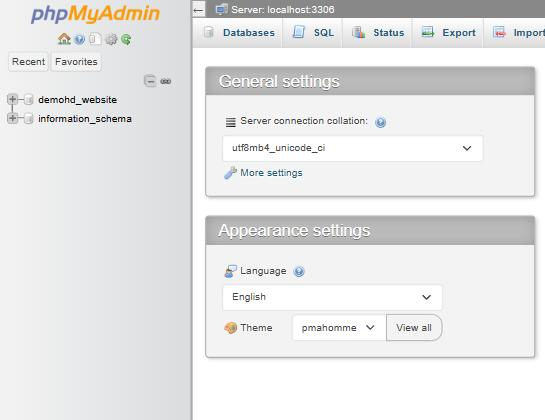Viewport: 545px width, 420px height.
Task: Open the Databases tab
Action: click(239, 33)
